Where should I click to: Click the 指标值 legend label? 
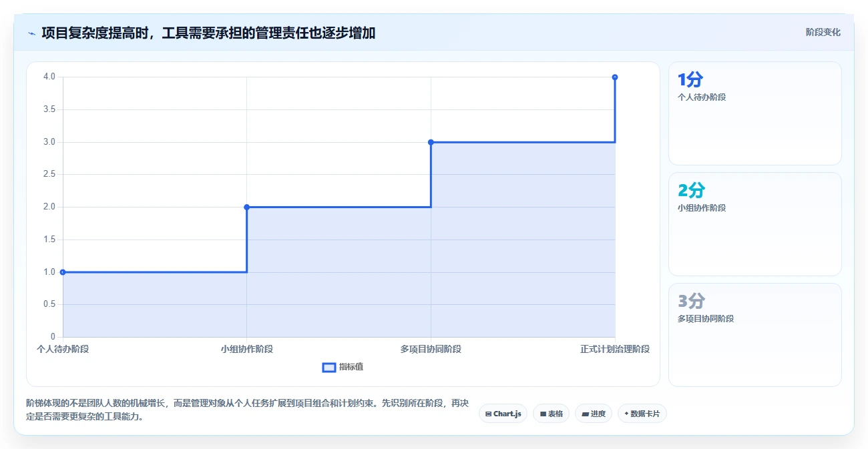(351, 367)
